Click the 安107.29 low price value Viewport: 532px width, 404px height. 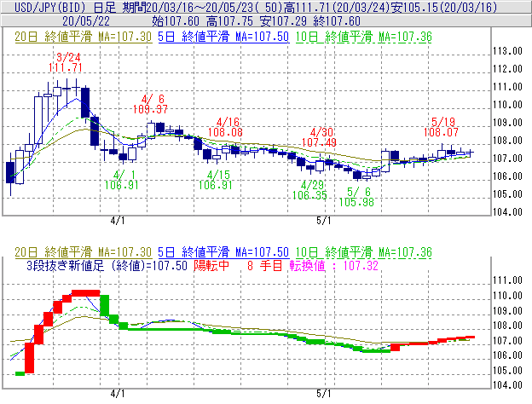[x=283, y=21]
